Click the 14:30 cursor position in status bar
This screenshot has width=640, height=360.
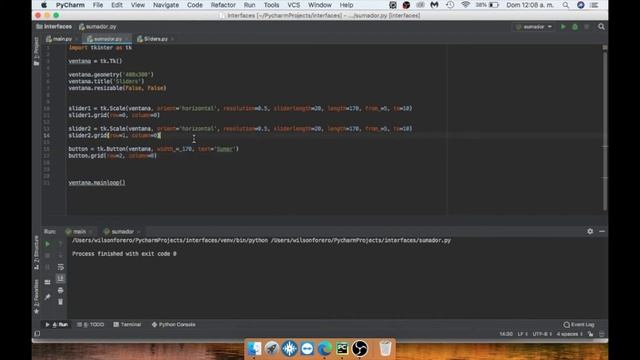coord(506,334)
